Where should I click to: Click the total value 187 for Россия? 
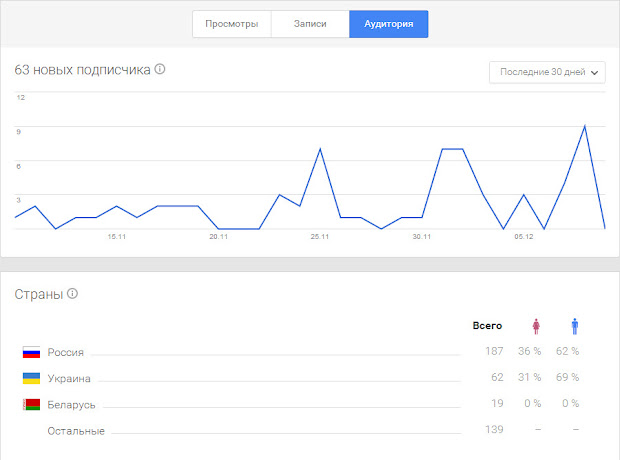click(494, 351)
